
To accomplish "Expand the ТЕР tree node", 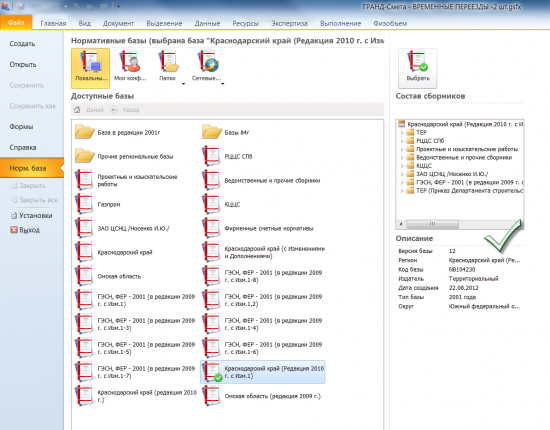I will tap(402, 133).
